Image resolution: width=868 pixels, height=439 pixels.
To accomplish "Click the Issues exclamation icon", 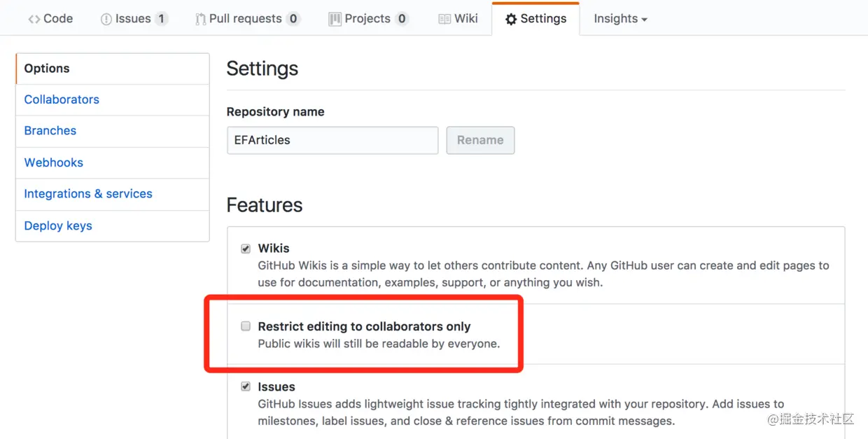I will 106,20.
